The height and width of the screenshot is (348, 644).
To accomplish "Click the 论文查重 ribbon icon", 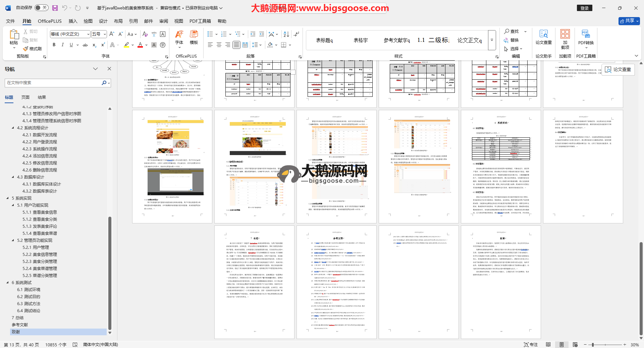I will 543,38.
